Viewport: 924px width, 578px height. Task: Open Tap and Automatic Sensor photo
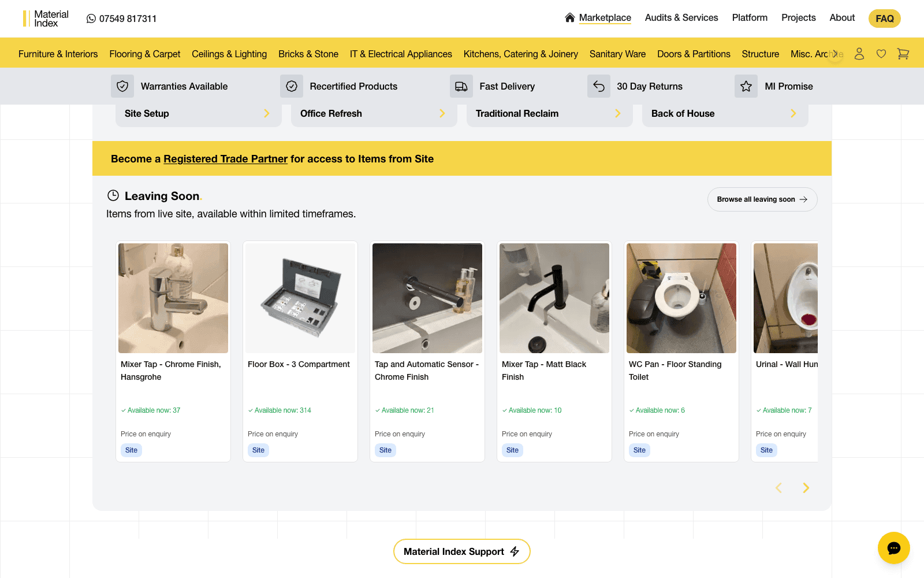coord(427,298)
